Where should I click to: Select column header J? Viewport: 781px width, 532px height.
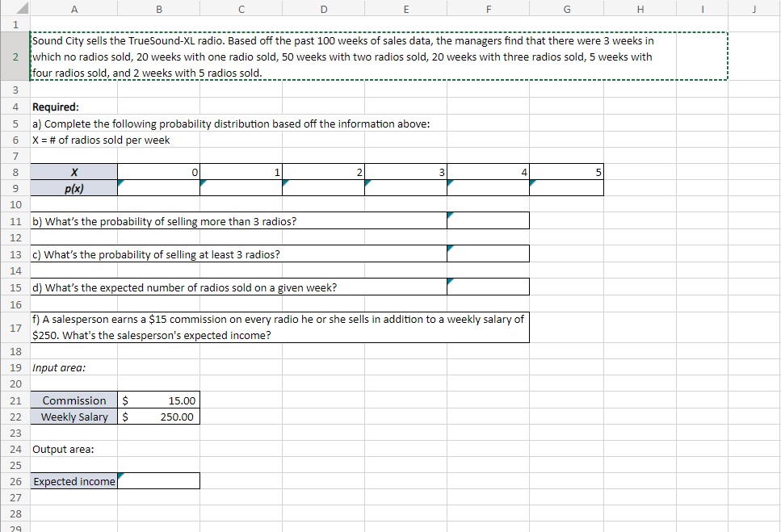[x=753, y=8]
